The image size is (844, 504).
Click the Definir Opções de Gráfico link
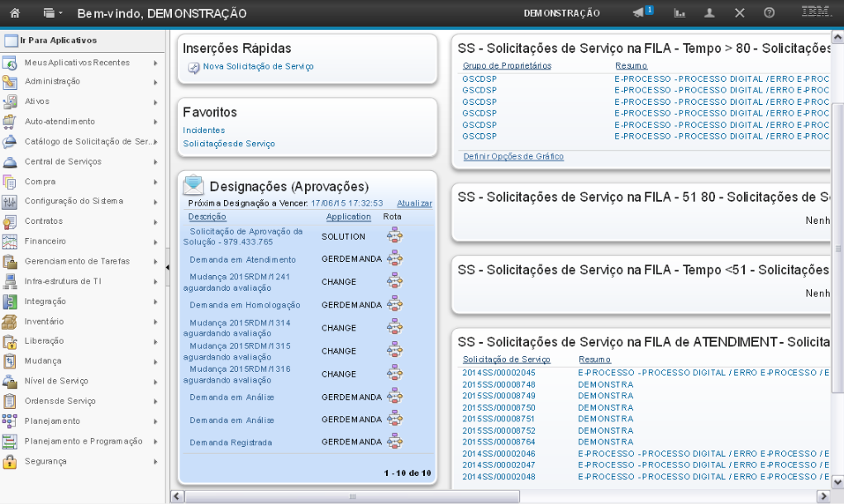[x=513, y=156]
